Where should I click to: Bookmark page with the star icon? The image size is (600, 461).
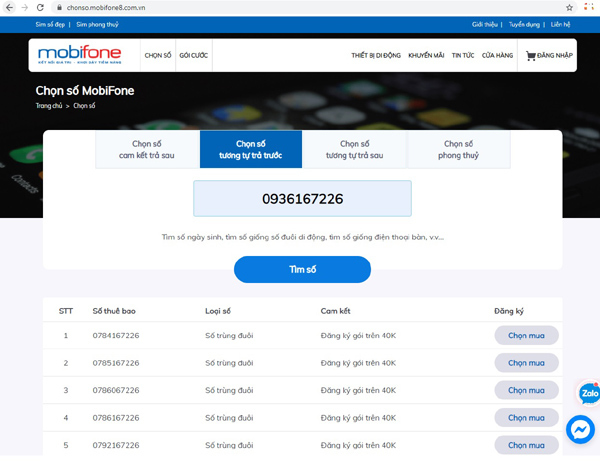[x=569, y=7]
